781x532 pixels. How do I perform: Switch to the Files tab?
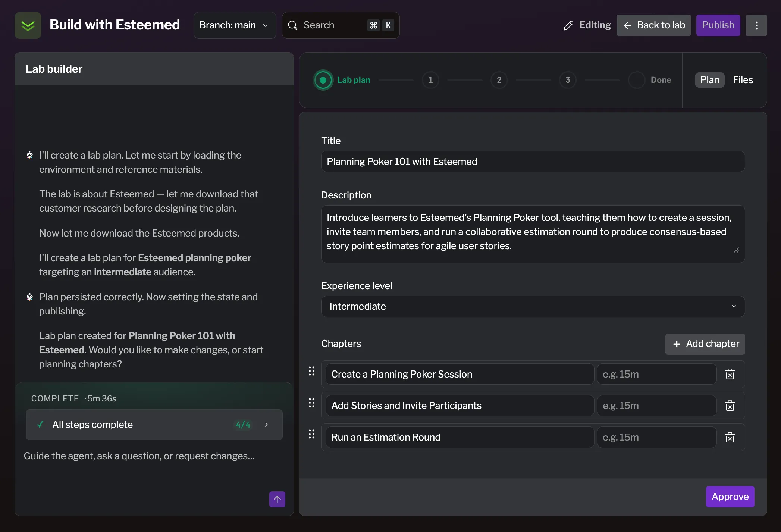(743, 80)
